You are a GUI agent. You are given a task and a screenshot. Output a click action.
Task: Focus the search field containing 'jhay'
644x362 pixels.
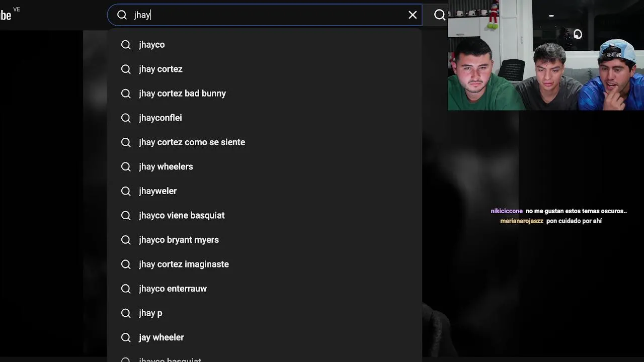pos(265,15)
